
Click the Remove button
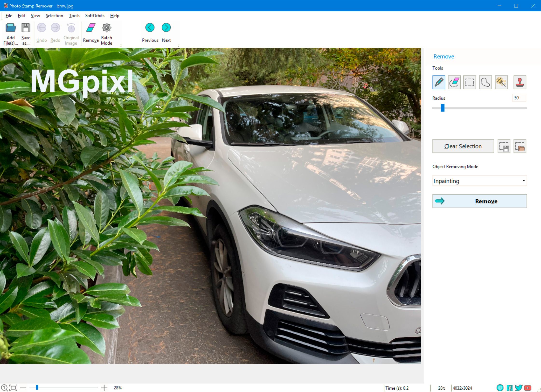[x=480, y=201]
